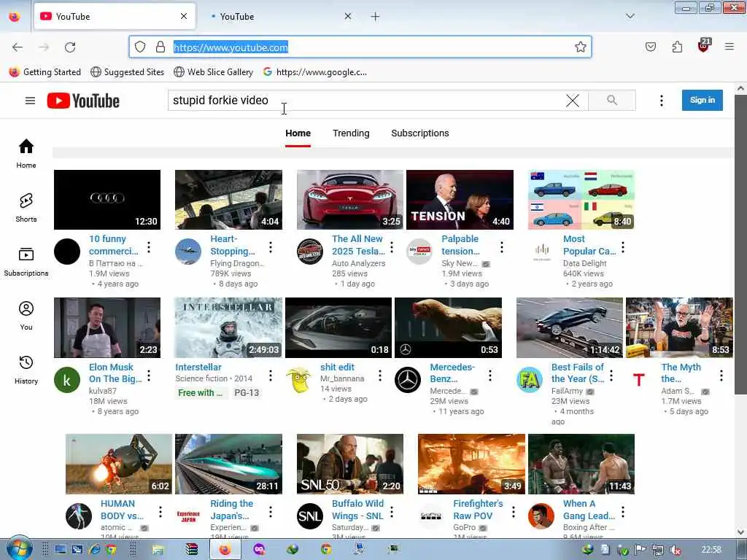Open the Pocket save icon in toolbar
This screenshot has width=747, height=560.
click(x=650, y=47)
